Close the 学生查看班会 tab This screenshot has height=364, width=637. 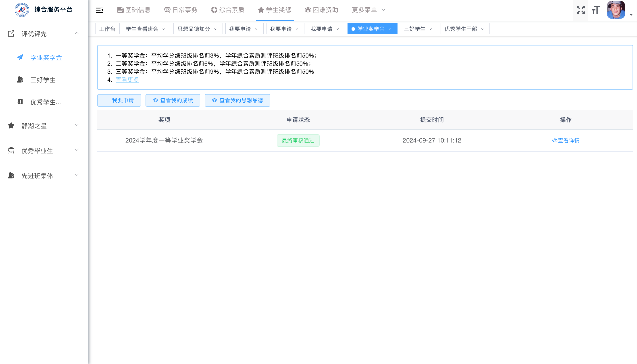(164, 29)
